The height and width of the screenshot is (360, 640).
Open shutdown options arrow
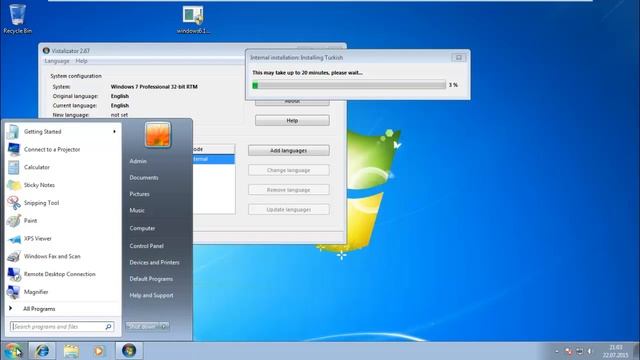coord(164,326)
